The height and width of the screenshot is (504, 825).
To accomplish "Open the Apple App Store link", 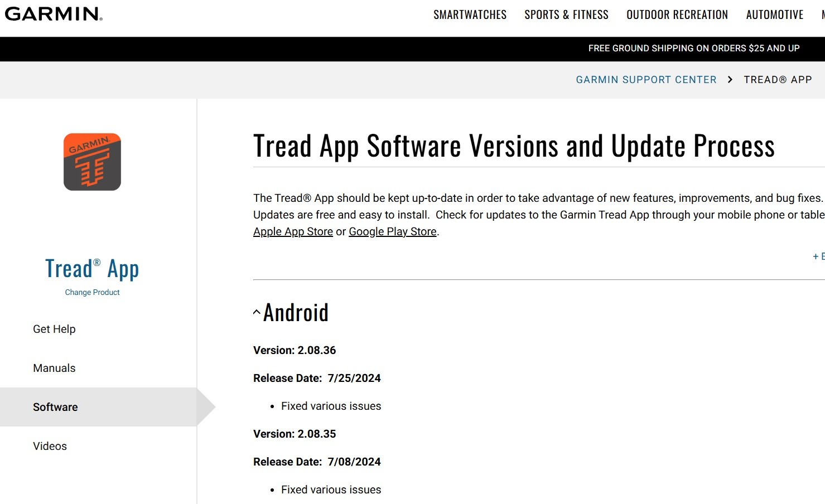I will tap(293, 231).
